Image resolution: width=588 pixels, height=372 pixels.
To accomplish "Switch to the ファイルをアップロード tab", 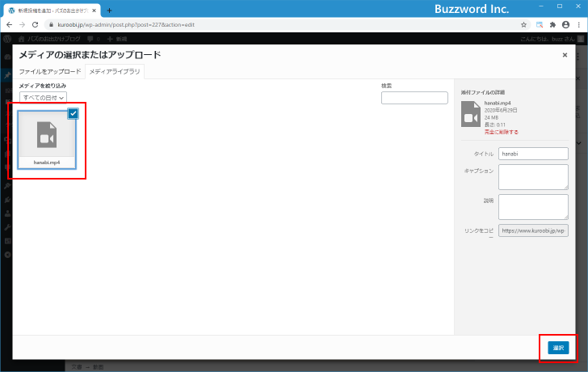I will pyautogui.click(x=50, y=72).
